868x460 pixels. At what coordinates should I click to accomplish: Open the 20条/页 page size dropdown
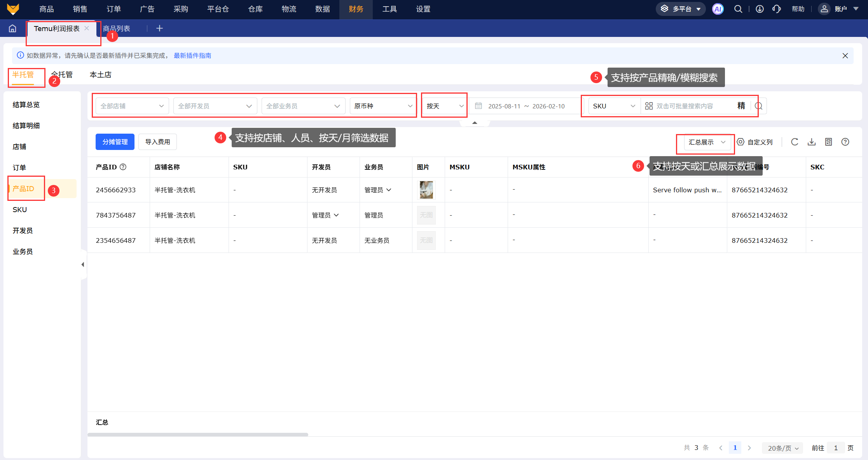(x=782, y=448)
